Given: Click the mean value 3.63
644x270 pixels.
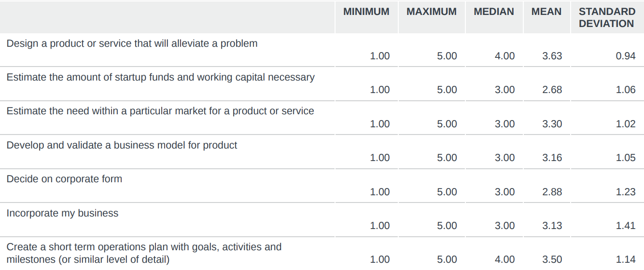Looking at the screenshot, I should (552, 56).
